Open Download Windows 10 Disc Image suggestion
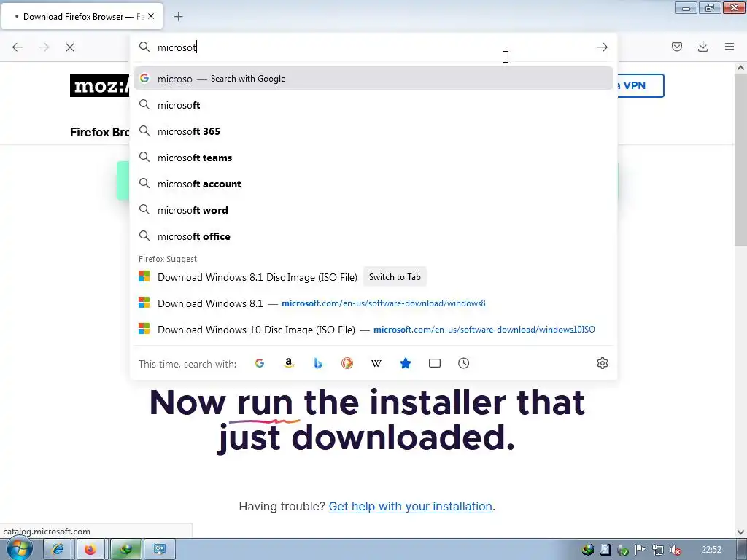Viewport: 747px width, 560px height. (373, 330)
